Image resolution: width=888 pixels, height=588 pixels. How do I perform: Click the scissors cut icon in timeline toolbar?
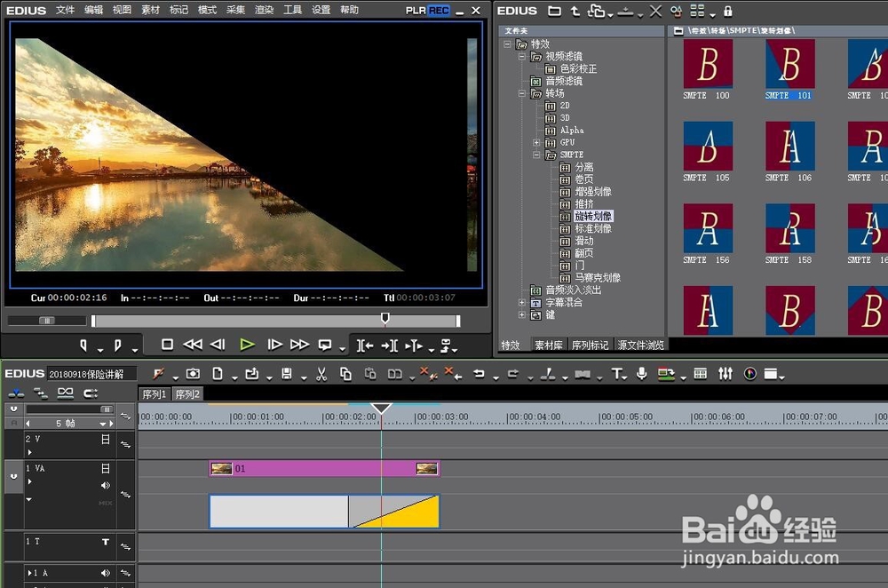click(x=321, y=374)
